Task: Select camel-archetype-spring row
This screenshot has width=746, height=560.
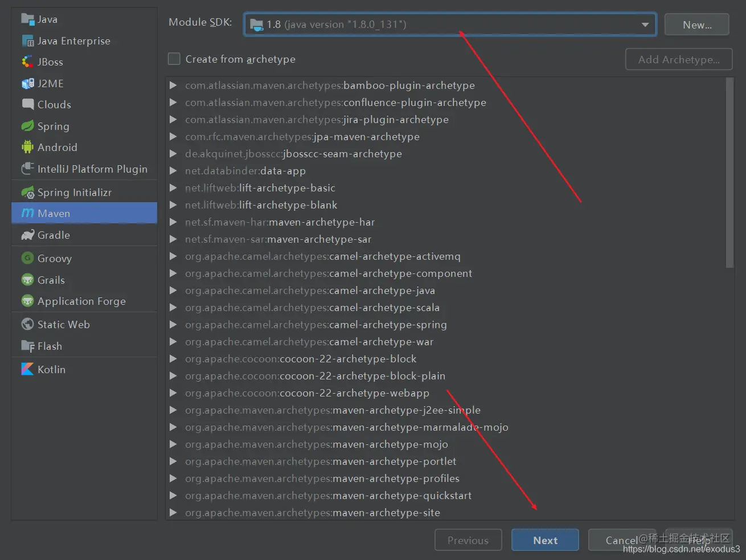Action: [446, 325]
